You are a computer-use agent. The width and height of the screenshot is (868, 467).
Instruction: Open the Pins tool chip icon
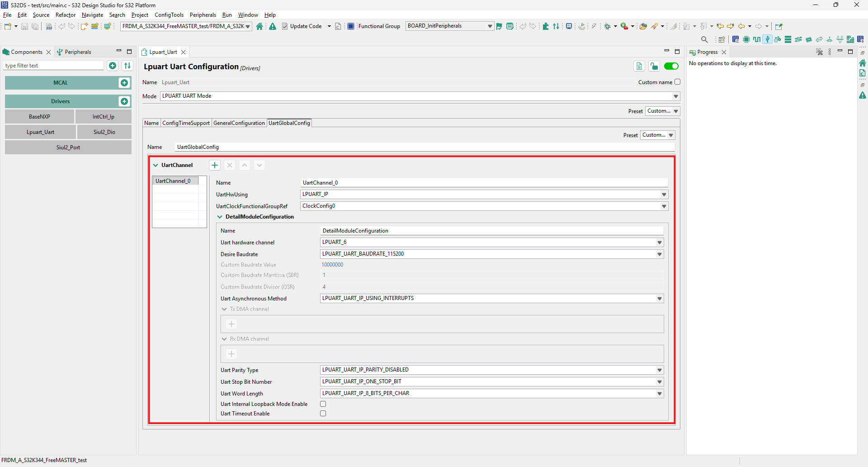pyautogui.click(x=746, y=39)
